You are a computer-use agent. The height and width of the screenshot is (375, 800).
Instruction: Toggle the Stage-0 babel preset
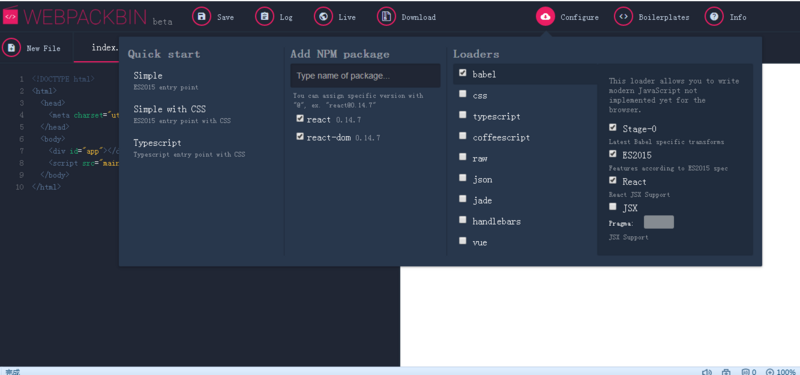click(613, 128)
